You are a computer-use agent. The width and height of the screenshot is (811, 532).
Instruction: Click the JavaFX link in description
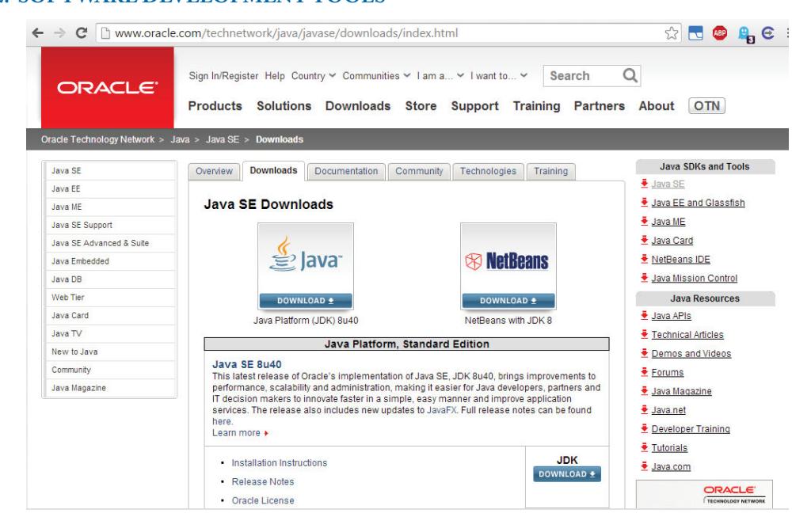(x=442, y=410)
